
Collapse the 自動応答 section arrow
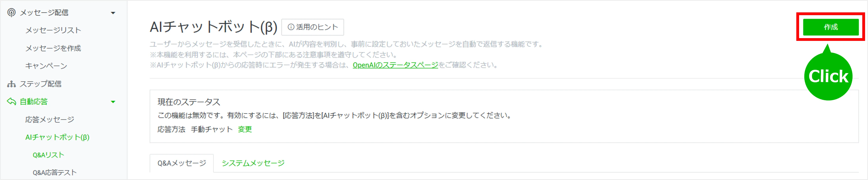[113, 102]
